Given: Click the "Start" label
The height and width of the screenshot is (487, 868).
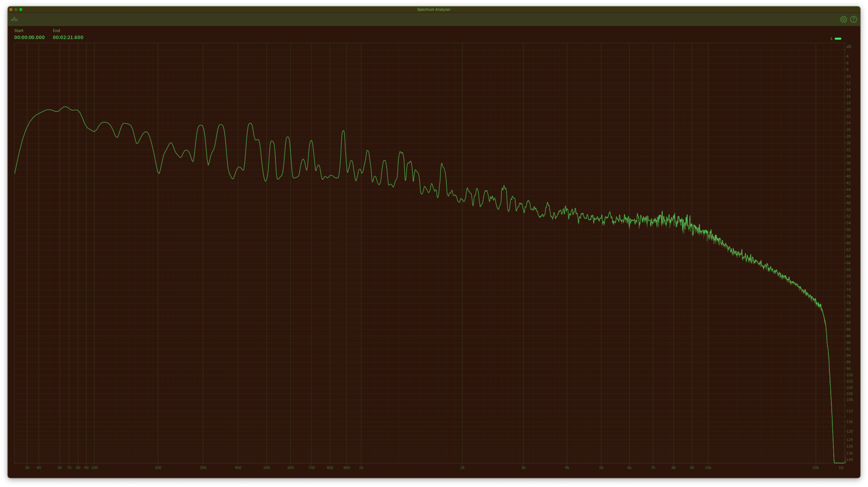Looking at the screenshot, I should (x=19, y=31).
